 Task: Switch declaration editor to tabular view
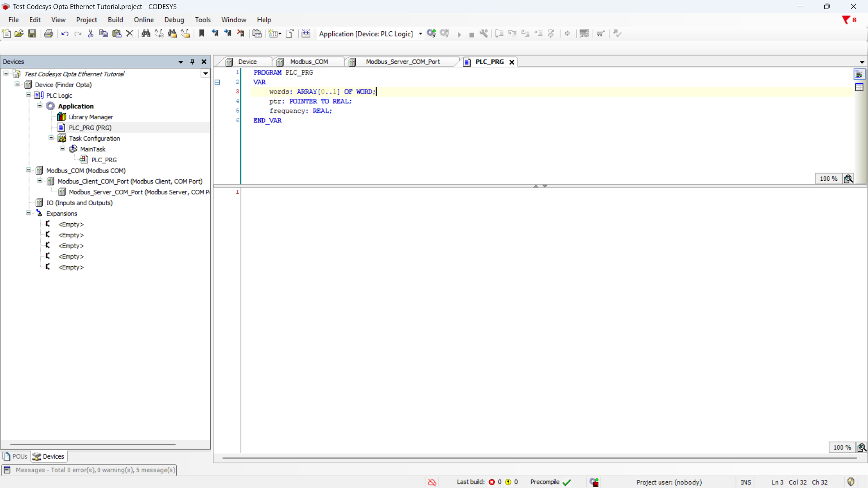point(859,88)
